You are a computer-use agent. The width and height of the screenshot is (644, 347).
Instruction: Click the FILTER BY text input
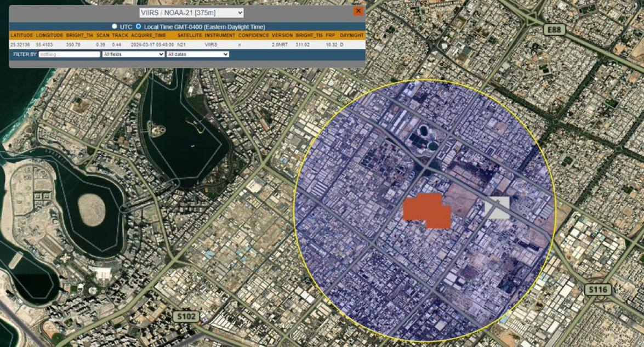tap(70, 54)
